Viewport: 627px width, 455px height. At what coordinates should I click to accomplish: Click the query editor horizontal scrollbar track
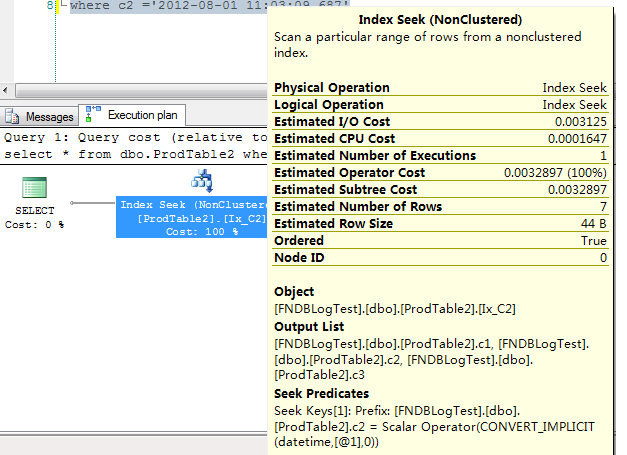(141, 90)
